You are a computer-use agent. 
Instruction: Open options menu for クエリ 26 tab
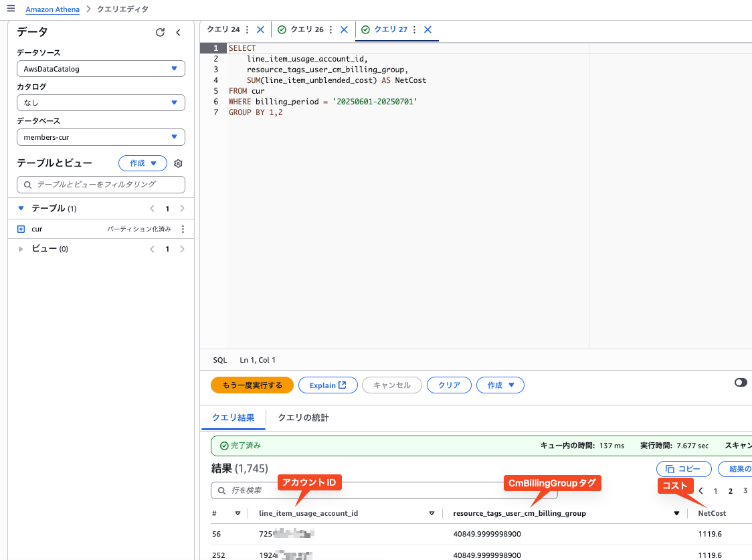(x=331, y=29)
